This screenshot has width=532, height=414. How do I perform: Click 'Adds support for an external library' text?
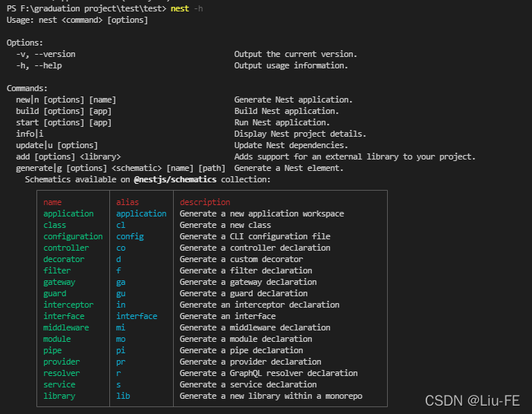pyautogui.click(x=316, y=156)
